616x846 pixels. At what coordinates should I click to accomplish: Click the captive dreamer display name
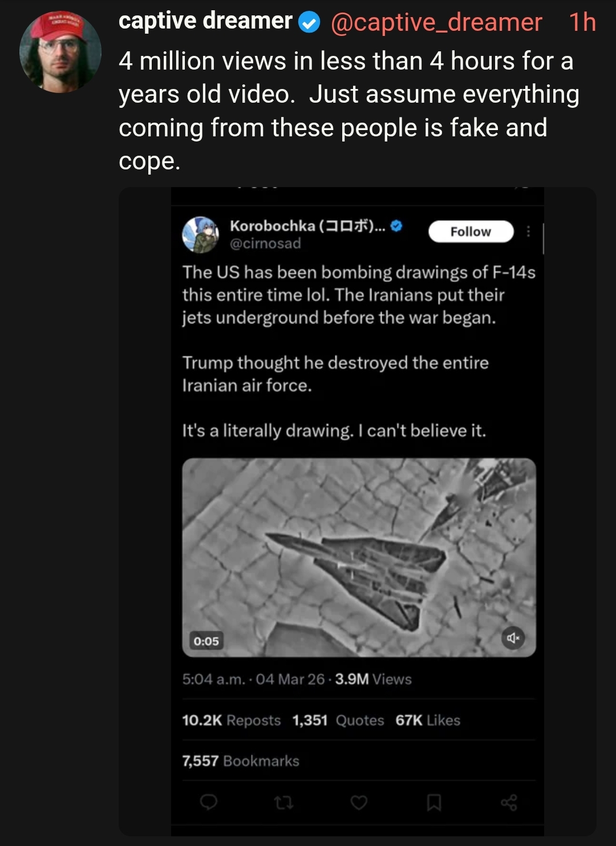point(205,21)
